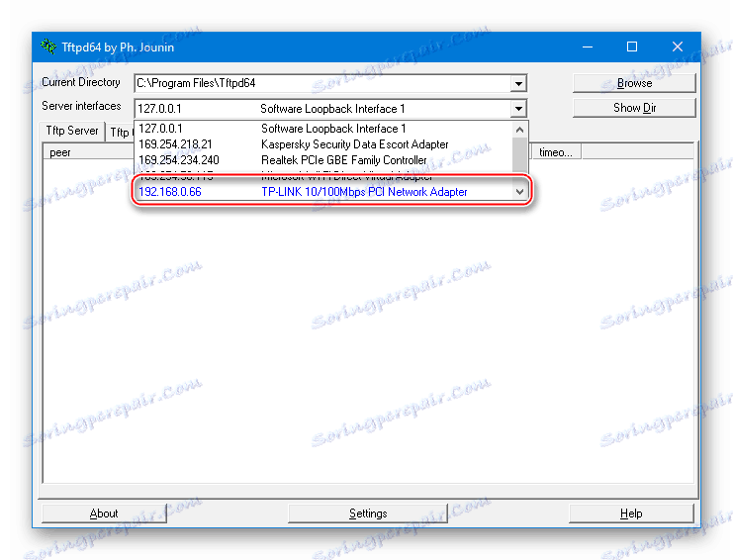The width and height of the screenshot is (733, 560).
Task: Select 169.254.218.21 Kaspersky Security Data Escort Adapter
Action: point(324,144)
